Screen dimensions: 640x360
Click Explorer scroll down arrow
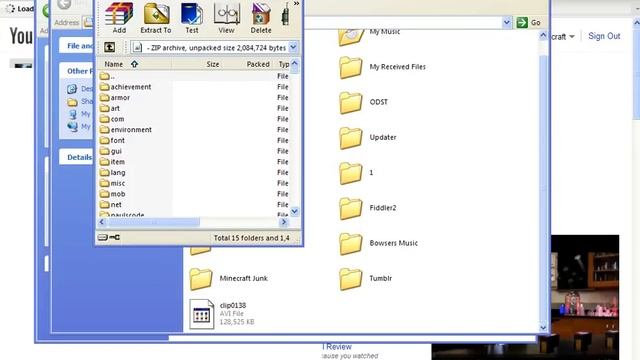(543, 327)
